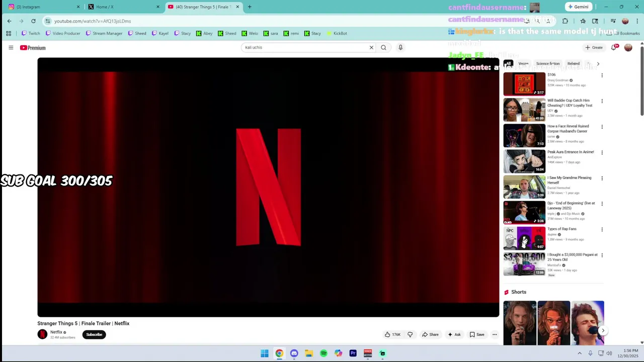Screen dimensions: 644x362
Task: Open options for $106 video
Action: click(x=602, y=75)
